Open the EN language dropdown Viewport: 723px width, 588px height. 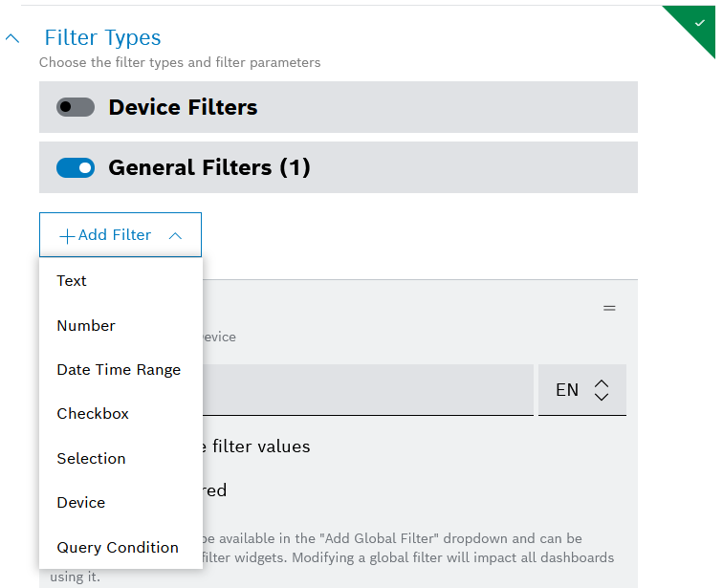(x=581, y=390)
